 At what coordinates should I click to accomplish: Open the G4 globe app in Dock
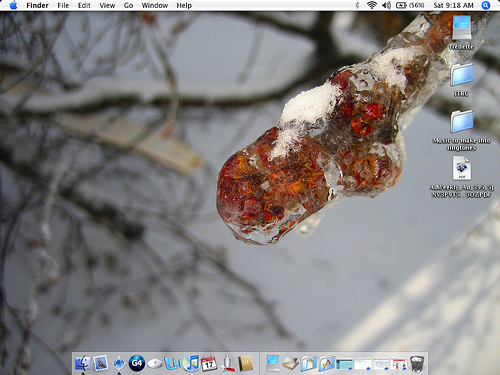click(137, 363)
